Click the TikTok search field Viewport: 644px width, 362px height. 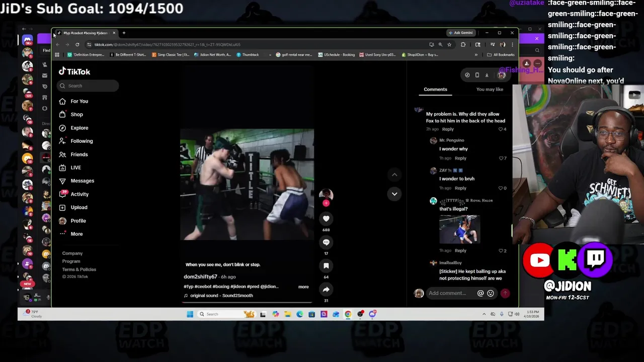88,85
